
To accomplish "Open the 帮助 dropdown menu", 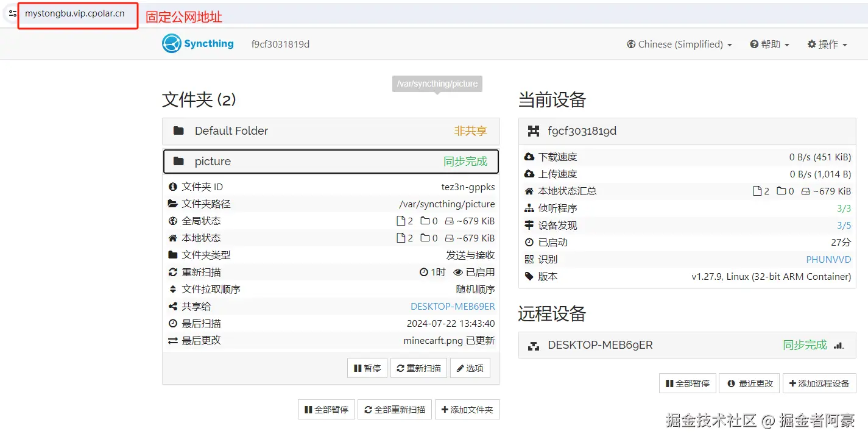I will 770,44.
